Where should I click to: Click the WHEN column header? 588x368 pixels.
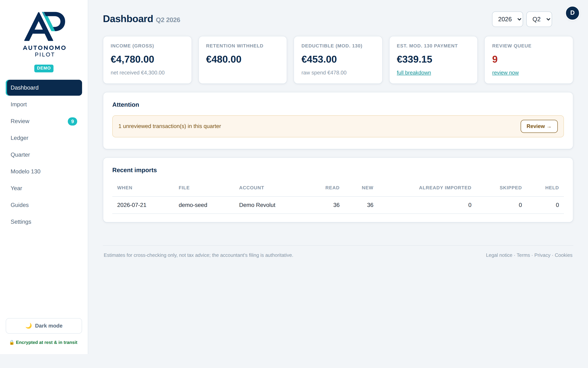click(125, 188)
